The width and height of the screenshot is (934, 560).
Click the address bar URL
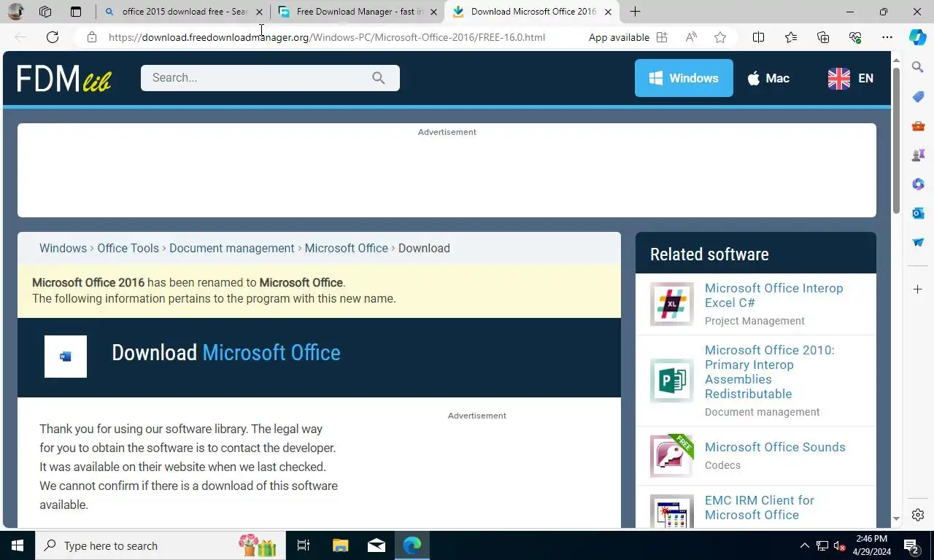(x=327, y=37)
